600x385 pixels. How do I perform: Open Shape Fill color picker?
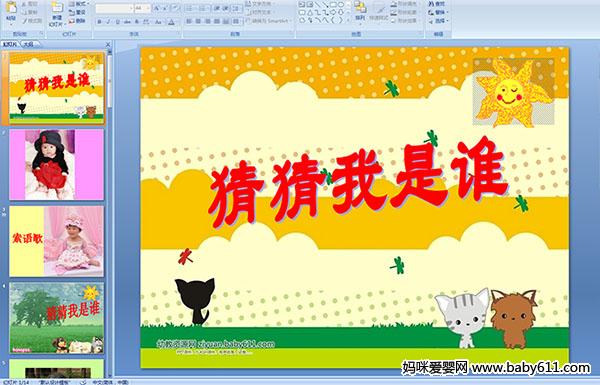click(x=406, y=4)
